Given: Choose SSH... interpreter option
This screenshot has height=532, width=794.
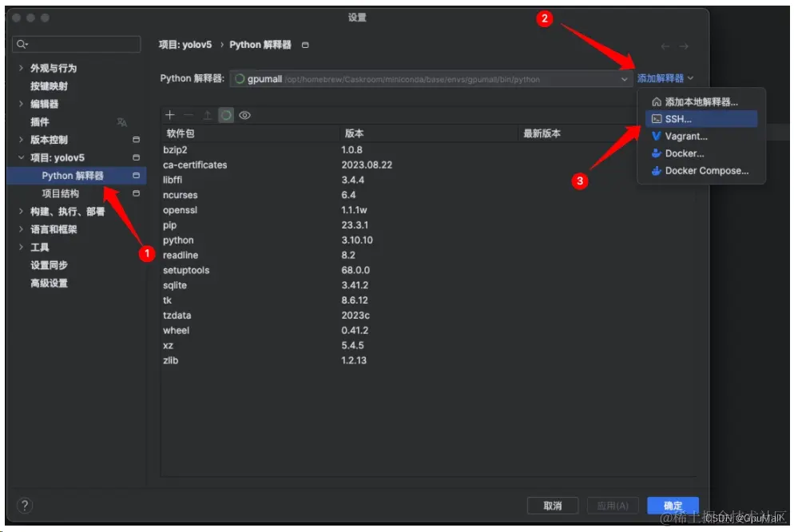Looking at the screenshot, I should tap(701, 119).
